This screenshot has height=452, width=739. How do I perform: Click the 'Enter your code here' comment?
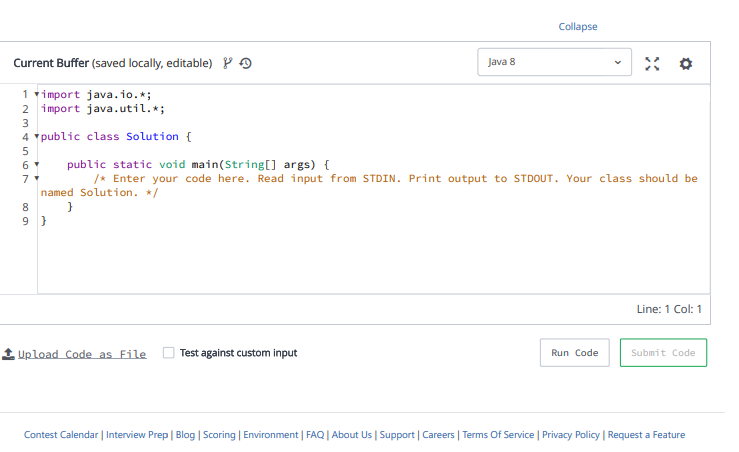(x=369, y=186)
